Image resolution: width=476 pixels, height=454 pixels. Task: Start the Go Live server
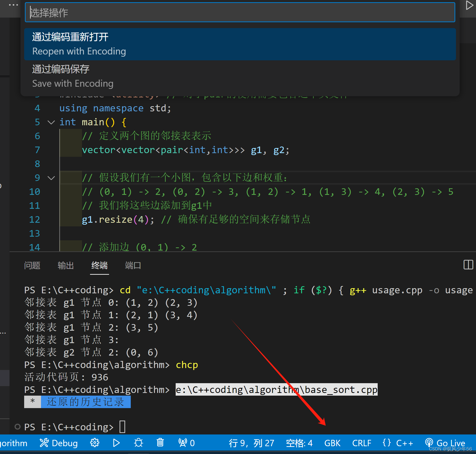[x=445, y=443]
